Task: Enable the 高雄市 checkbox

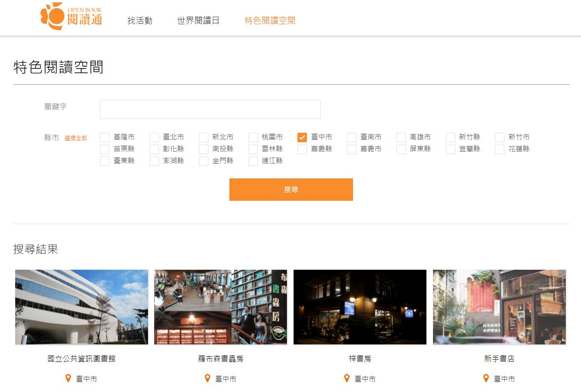Action: pos(401,137)
